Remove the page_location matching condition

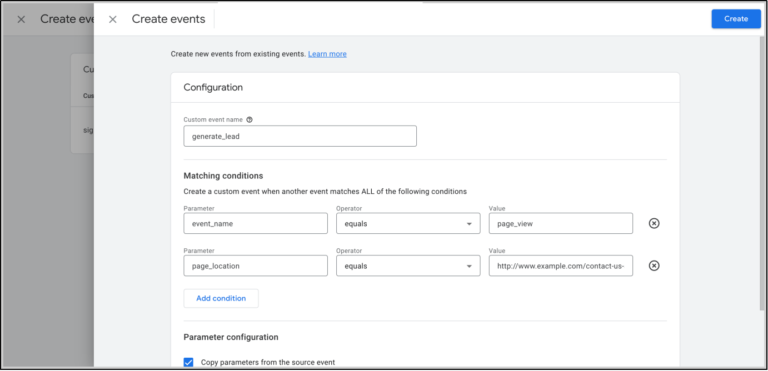[x=654, y=266]
